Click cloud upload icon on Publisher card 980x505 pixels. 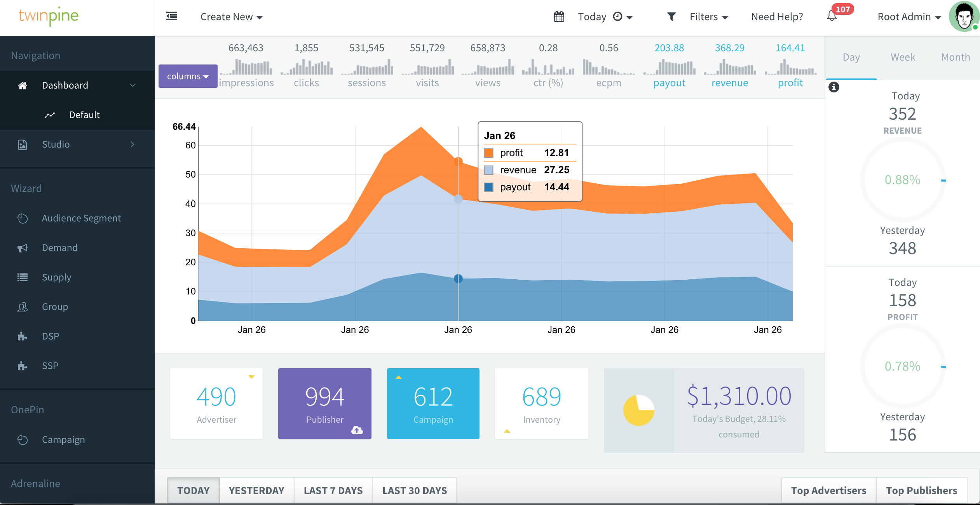pos(357,430)
